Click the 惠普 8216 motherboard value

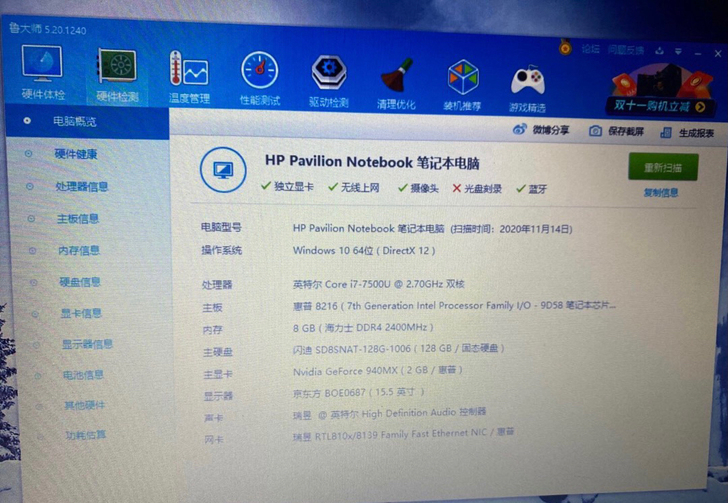[454, 306]
